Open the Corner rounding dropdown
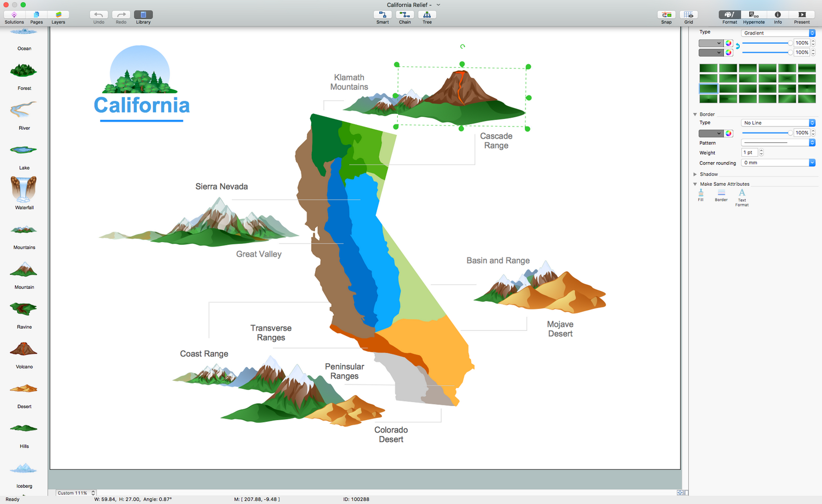 778,163
